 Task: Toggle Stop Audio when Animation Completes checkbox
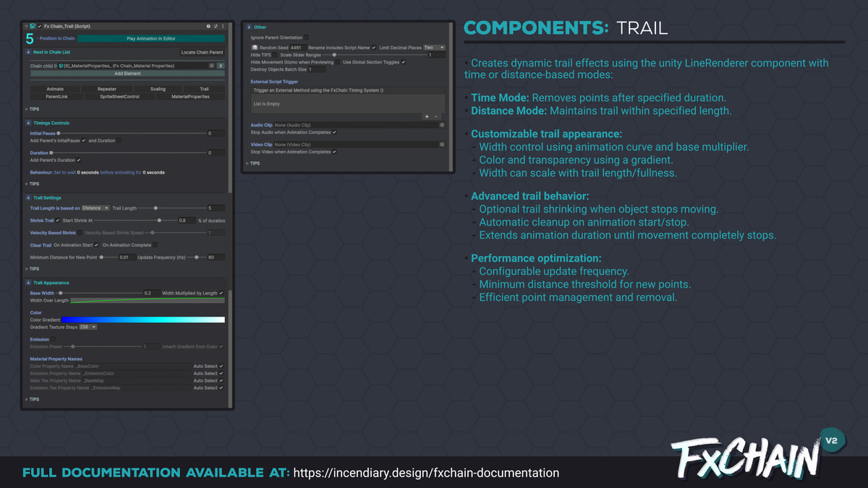click(334, 132)
